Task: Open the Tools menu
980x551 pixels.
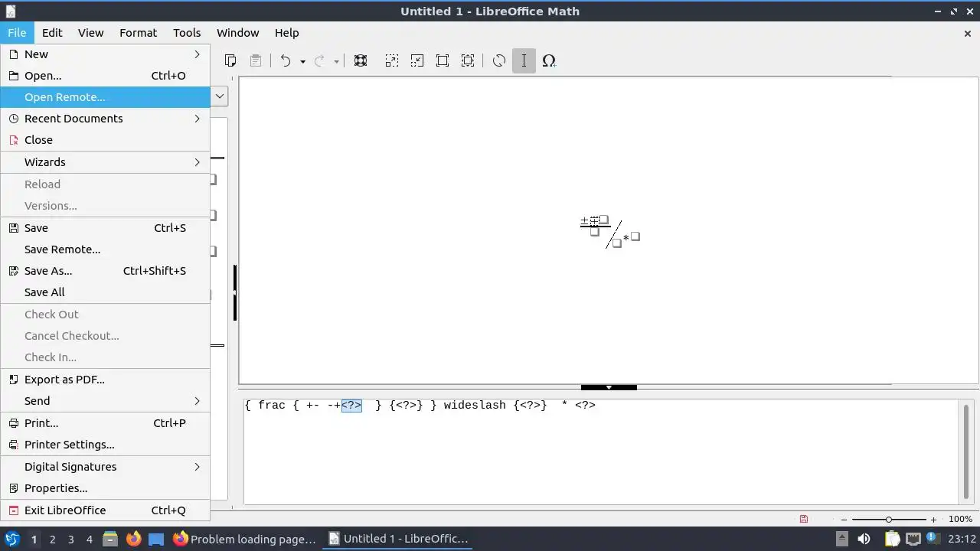Action: pos(187,33)
